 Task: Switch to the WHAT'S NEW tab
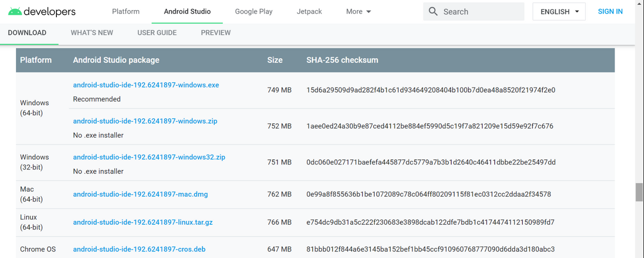click(x=92, y=33)
